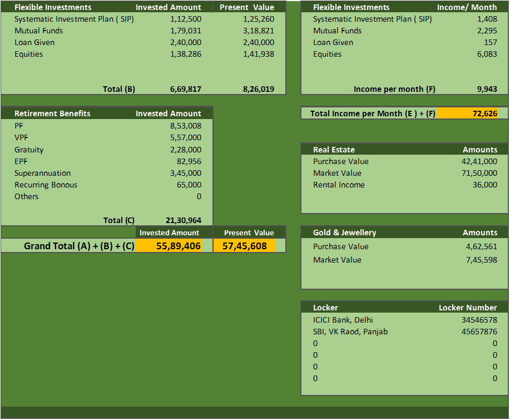Click the Grand Total (A) + (B) + (C) label
The image size is (510, 420).
79,246
